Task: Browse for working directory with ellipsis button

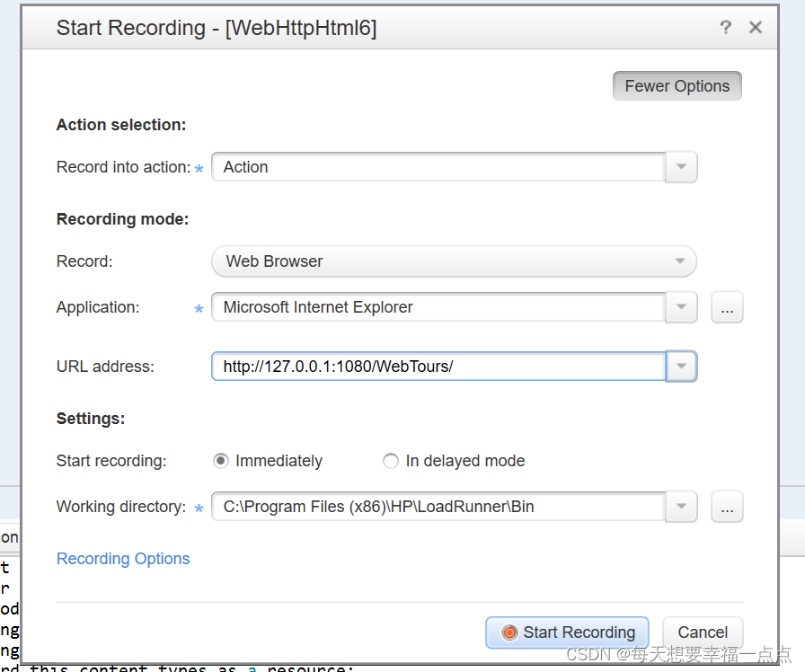Action: [x=727, y=507]
